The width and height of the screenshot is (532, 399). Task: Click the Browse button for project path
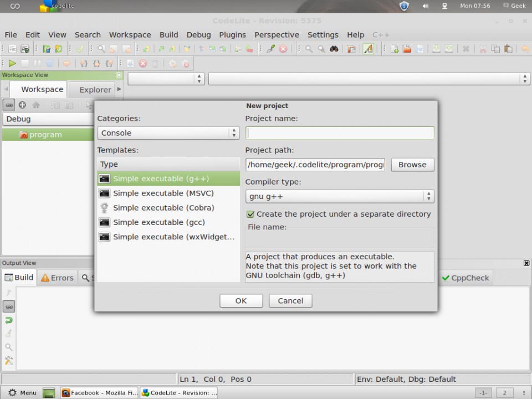point(412,165)
